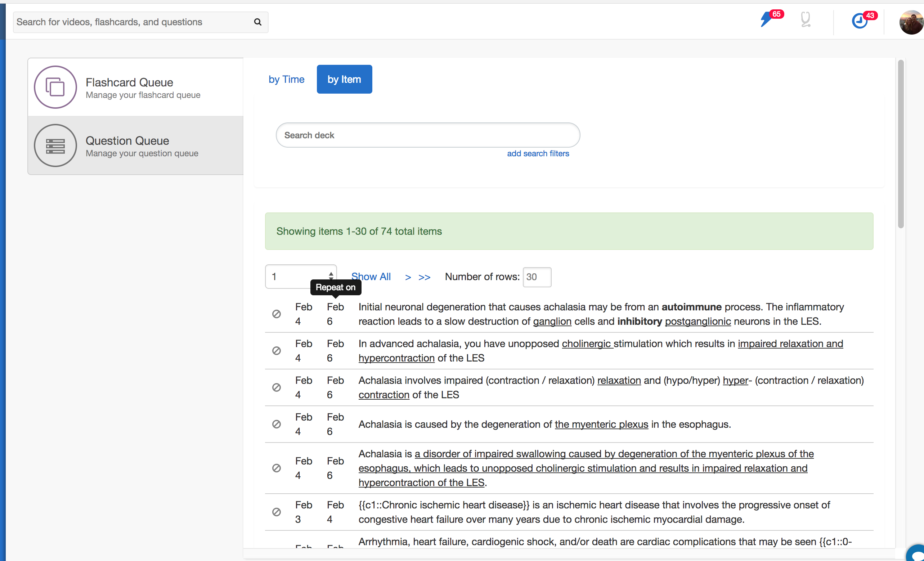Click the Show All link
This screenshot has height=561, width=924.
tap(371, 277)
